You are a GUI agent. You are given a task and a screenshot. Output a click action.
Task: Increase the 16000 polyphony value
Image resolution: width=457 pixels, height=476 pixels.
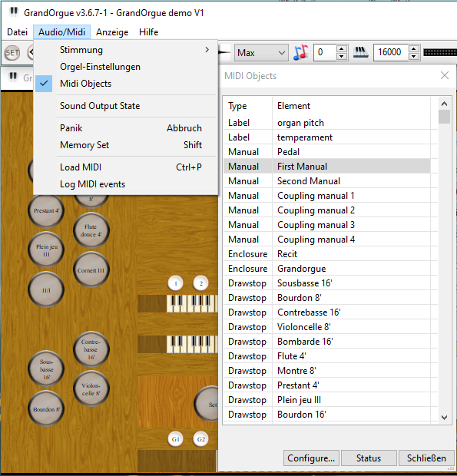click(413, 48)
